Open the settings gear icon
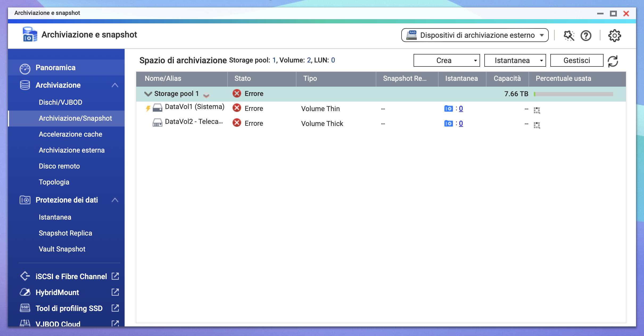 point(614,35)
